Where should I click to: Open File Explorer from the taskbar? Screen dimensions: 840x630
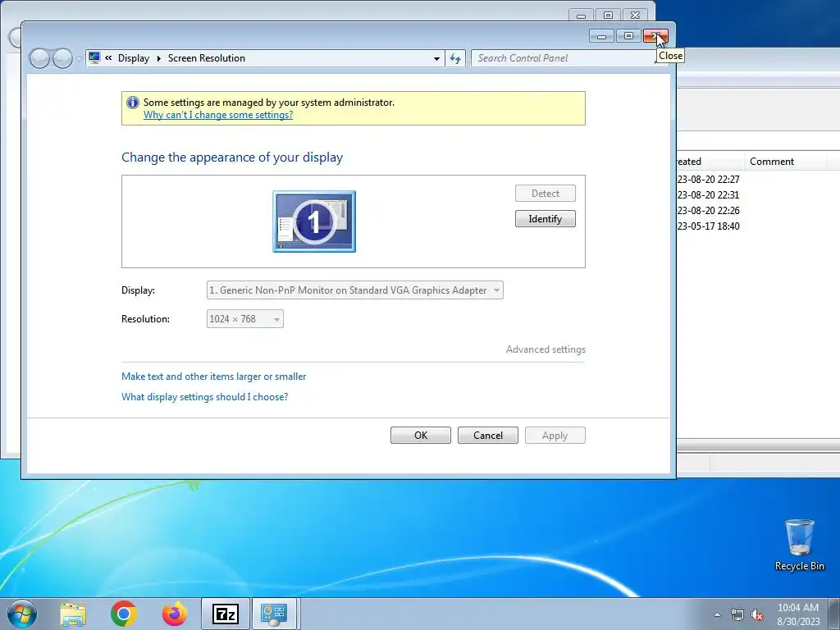(73, 614)
